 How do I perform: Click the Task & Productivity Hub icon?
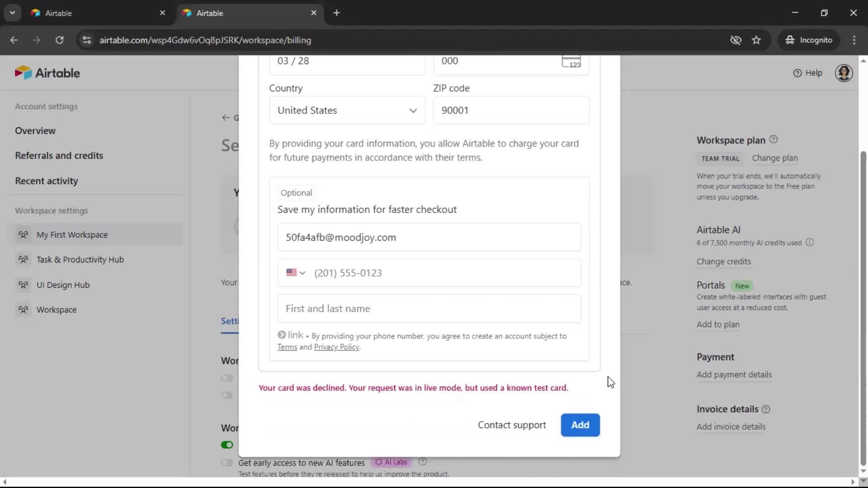pyautogui.click(x=23, y=260)
